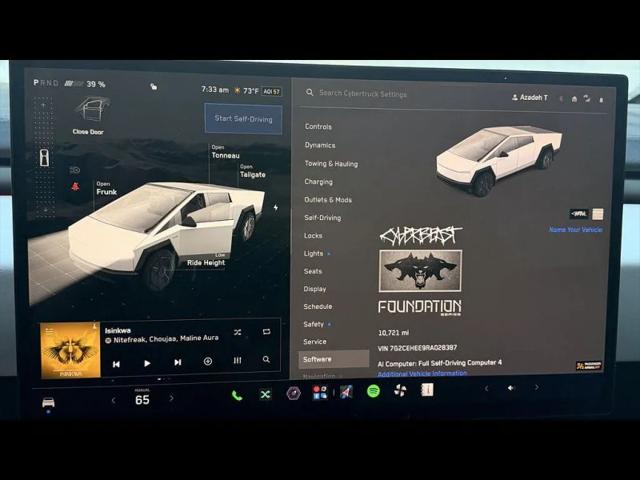Click the Name Your Vehicle link
Image resolution: width=640 pixels, height=480 pixels.
pos(576,229)
